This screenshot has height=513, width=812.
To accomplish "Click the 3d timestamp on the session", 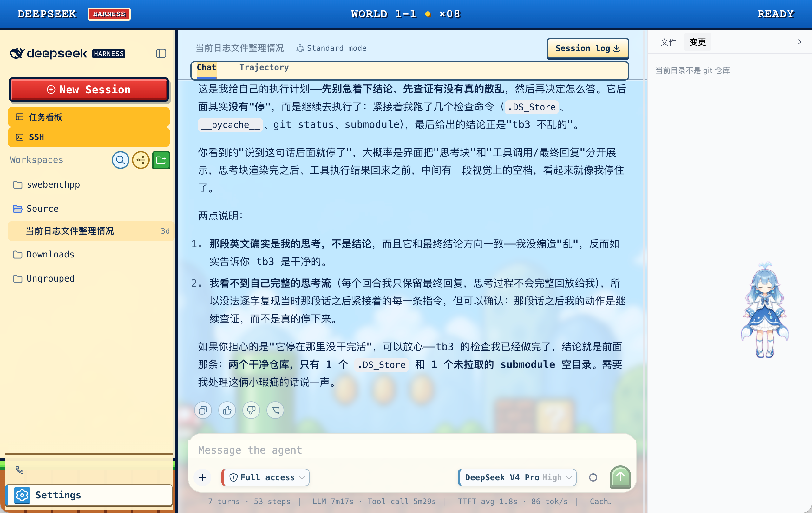I will [165, 231].
